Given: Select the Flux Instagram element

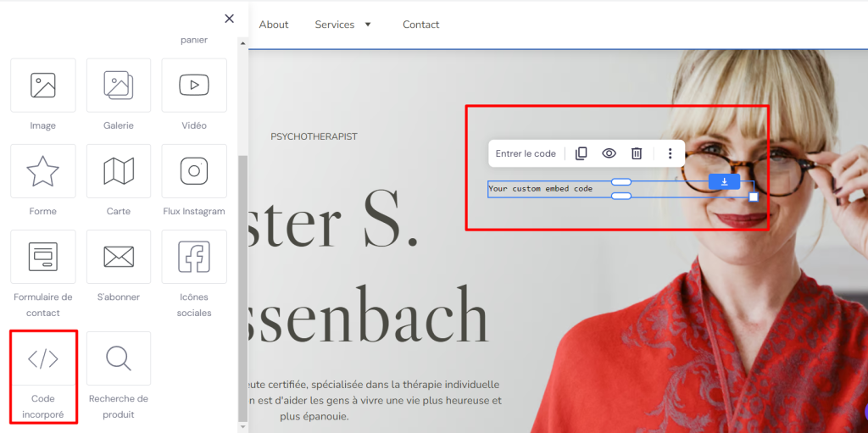Looking at the screenshot, I should coord(194,171).
